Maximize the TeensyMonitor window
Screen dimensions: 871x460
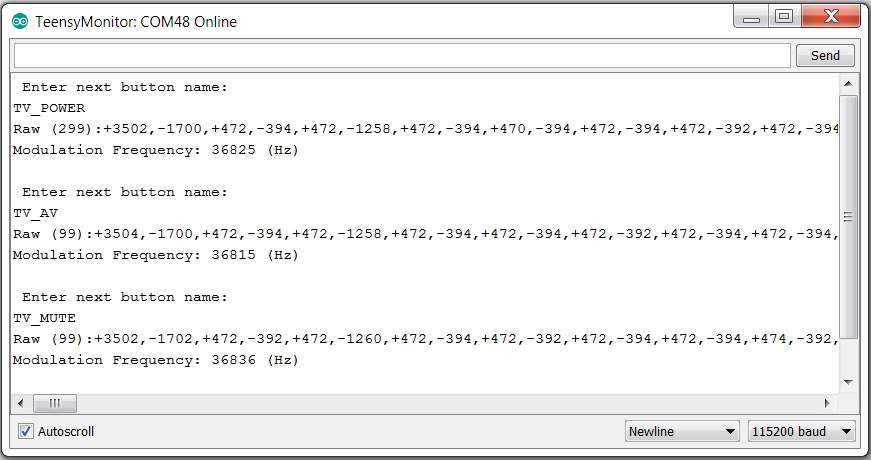click(784, 17)
